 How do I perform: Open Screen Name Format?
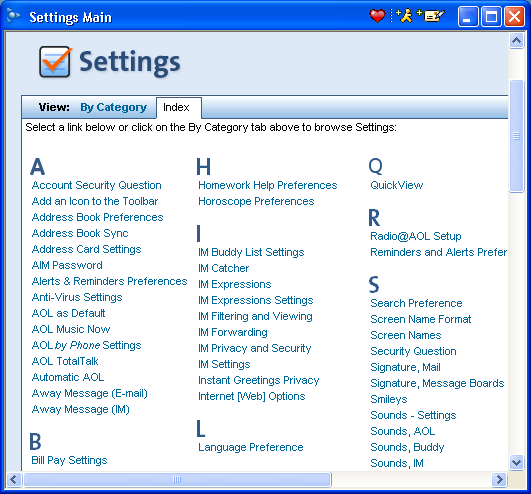coord(421,319)
